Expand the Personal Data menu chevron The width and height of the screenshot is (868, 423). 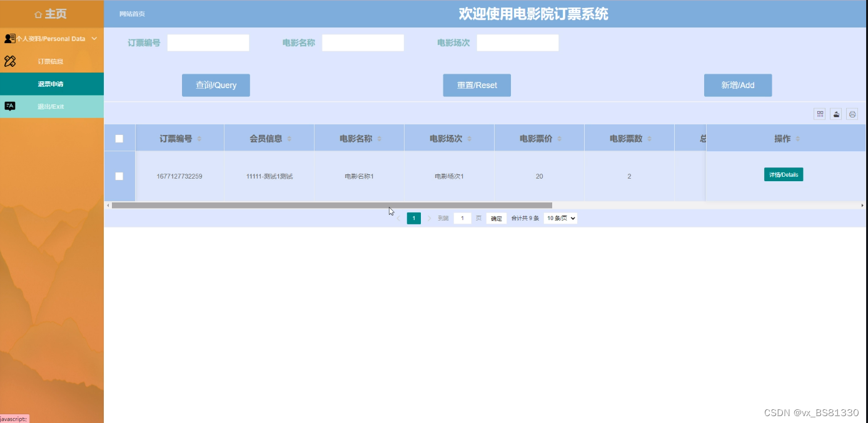tap(94, 39)
